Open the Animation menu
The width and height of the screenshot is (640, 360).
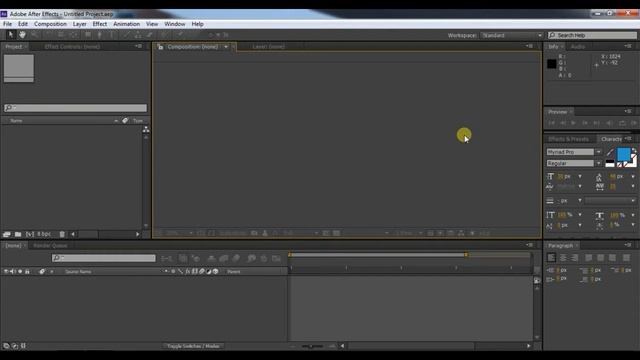(127, 24)
